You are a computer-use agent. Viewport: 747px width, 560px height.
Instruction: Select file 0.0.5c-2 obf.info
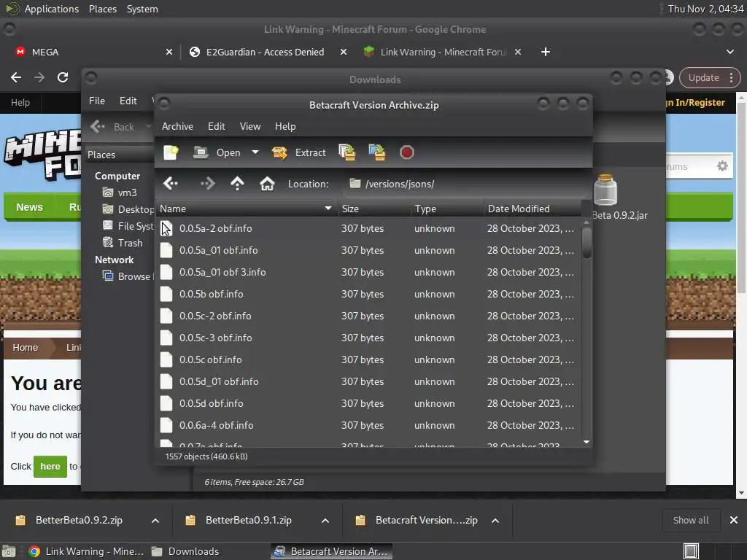click(x=368, y=316)
